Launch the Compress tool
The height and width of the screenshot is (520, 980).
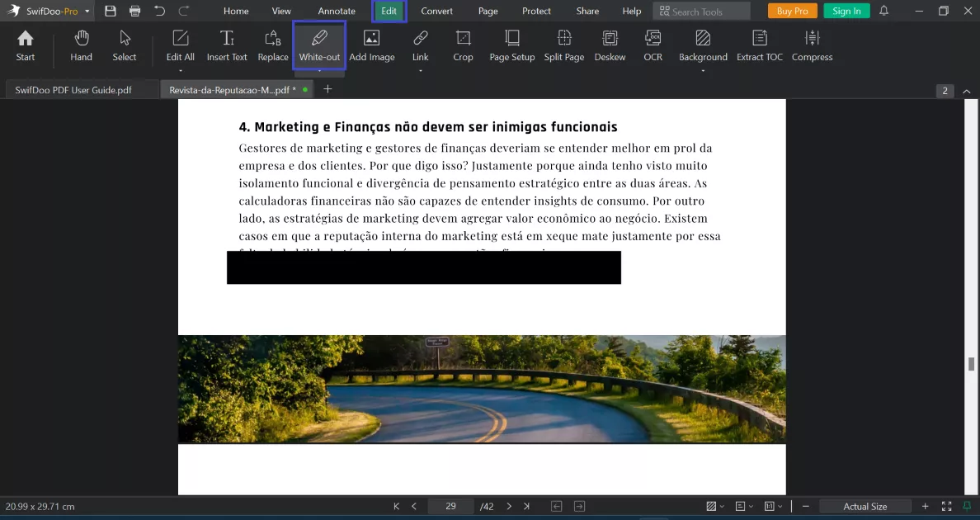(812, 45)
